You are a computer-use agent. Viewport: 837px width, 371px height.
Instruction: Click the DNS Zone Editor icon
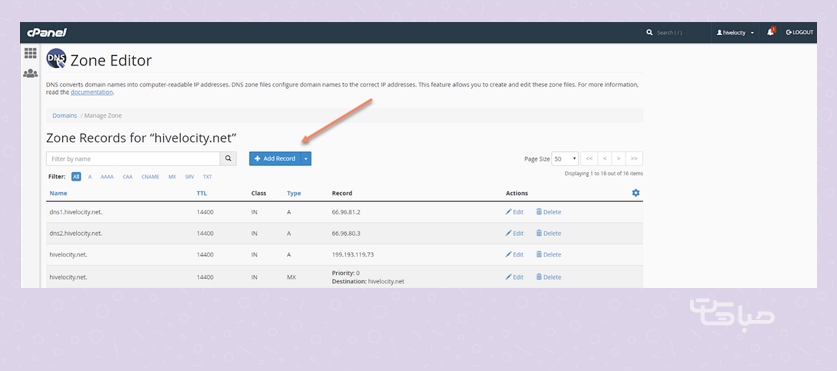click(x=56, y=59)
